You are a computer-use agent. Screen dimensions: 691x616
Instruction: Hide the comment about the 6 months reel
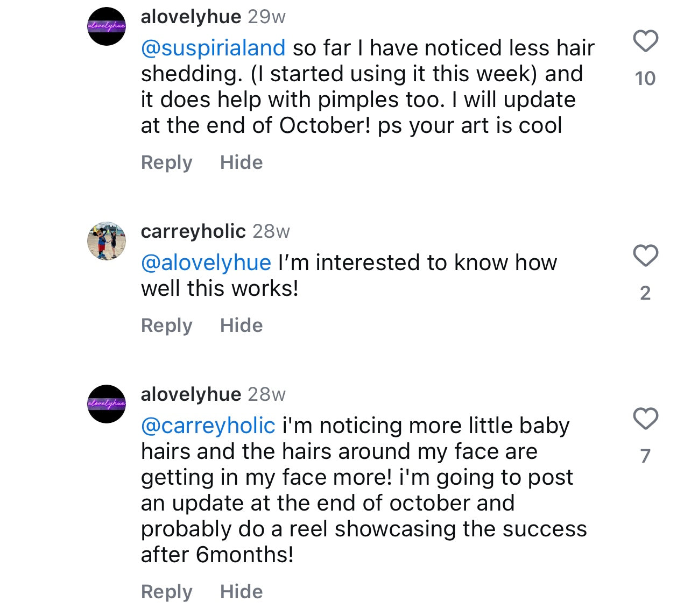(x=241, y=592)
